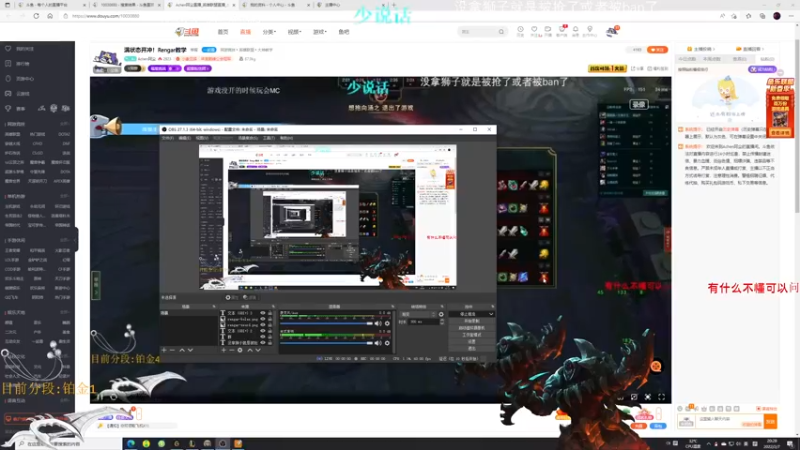This screenshot has height=450, width=800.
Task: Mute the first OBS mixer channel speaker
Action: (x=378, y=323)
